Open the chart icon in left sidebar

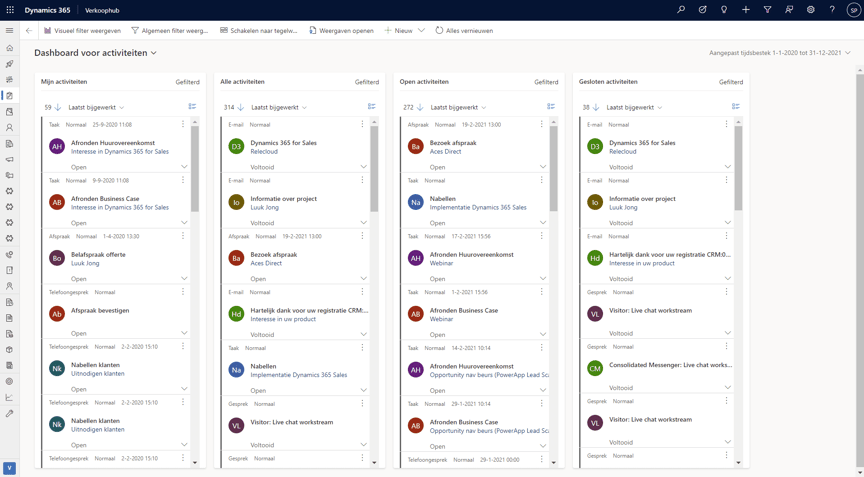click(9, 397)
